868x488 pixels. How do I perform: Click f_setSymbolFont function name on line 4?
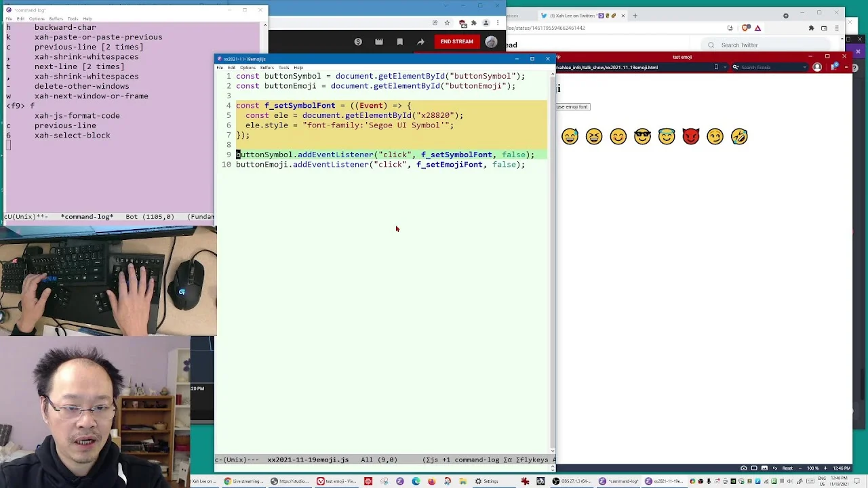[x=300, y=106]
